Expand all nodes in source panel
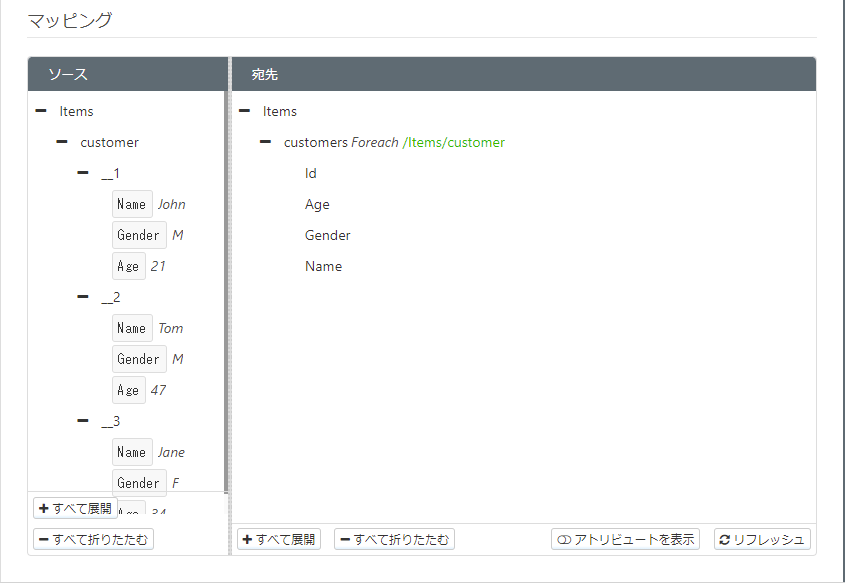 [75, 508]
